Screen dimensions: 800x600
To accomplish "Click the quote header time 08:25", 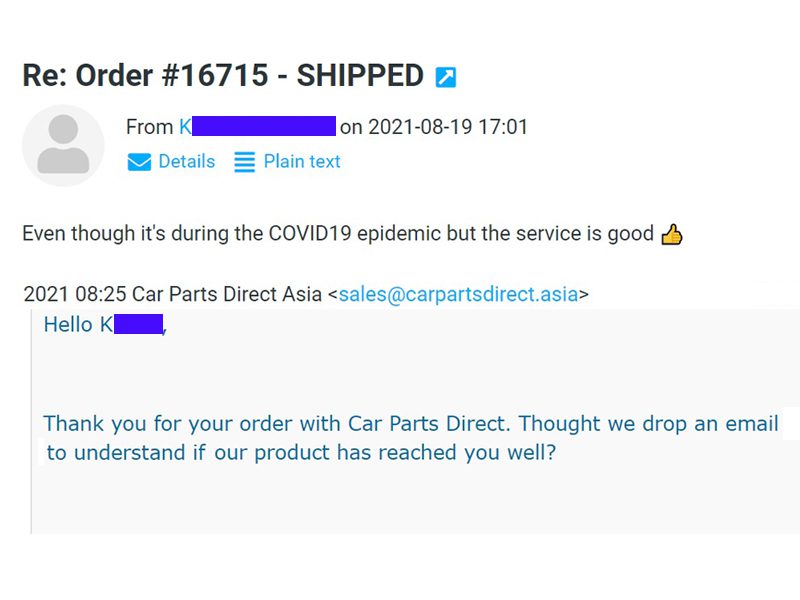I will point(101,294).
